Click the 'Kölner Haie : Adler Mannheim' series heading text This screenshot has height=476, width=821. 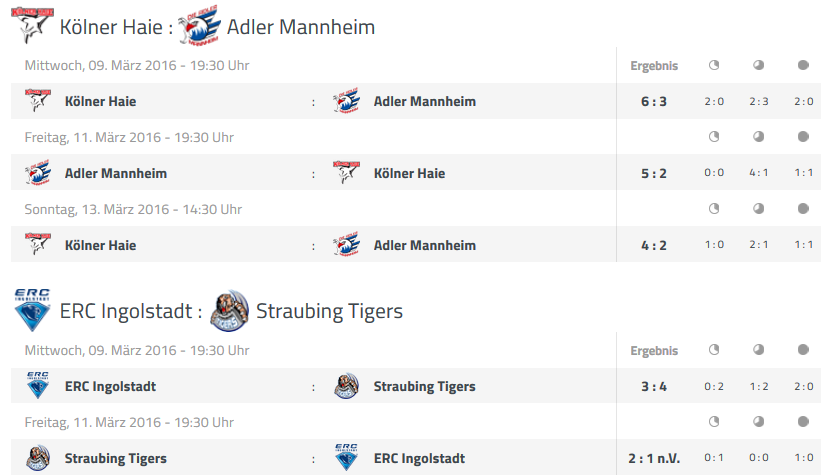pyautogui.click(x=217, y=27)
